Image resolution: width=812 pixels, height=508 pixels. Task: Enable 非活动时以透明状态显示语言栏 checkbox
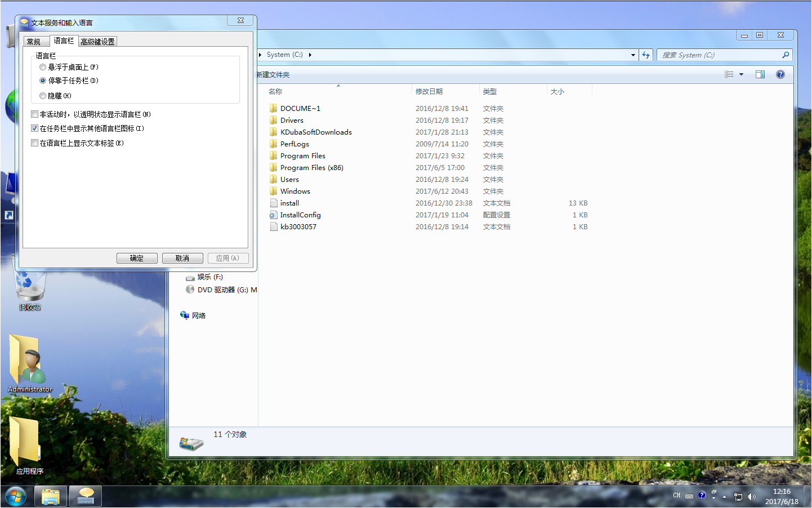pyautogui.click(x=35, y=114)
